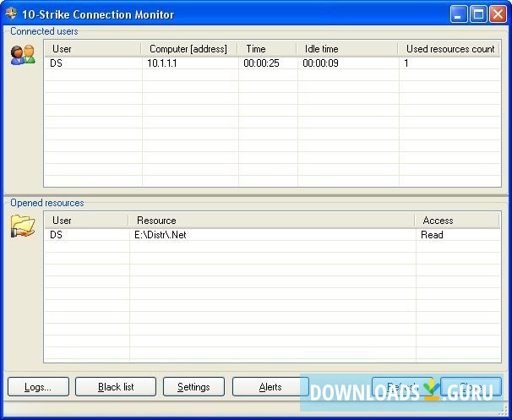This screenshot has height=420, width=512.
Task: Sort connected users by Time column
Action: click(267, 49)
